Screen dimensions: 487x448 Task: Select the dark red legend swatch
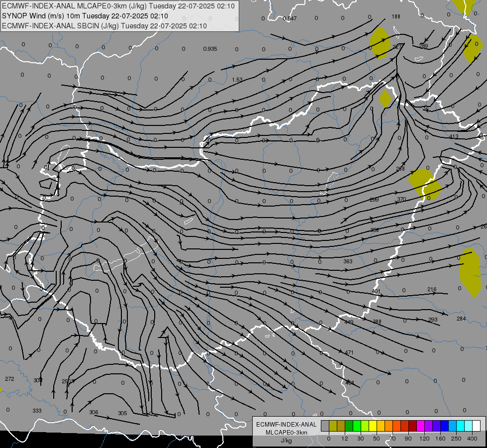(413, 426)
